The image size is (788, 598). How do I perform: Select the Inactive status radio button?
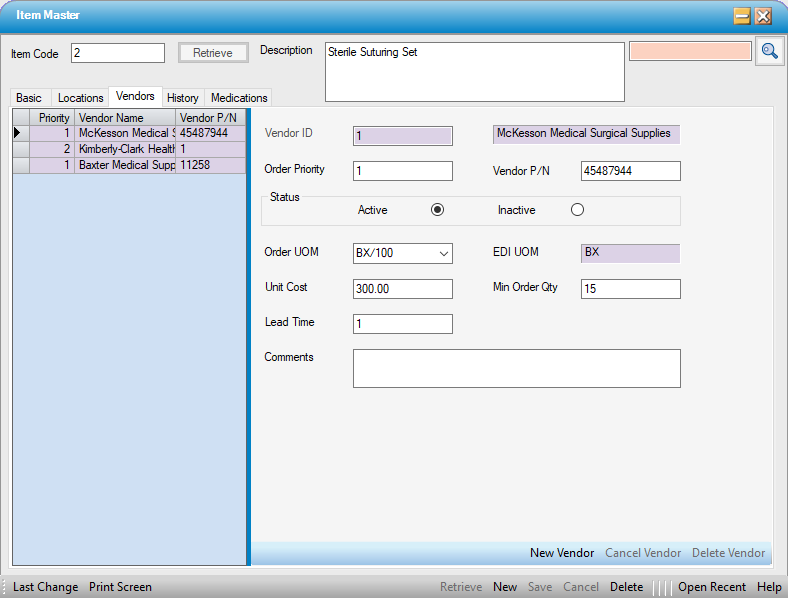pos(577,210)
